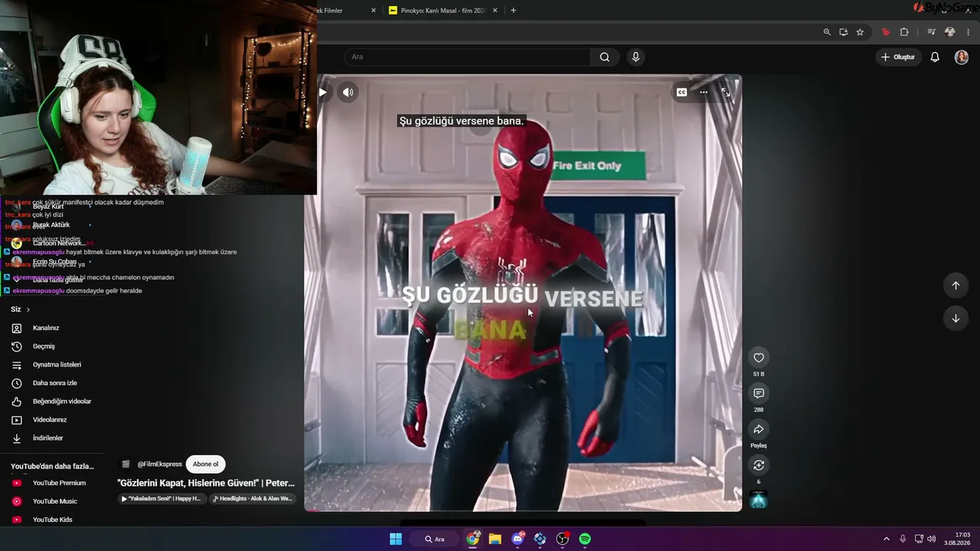This screenshot has width=980, height=551.
Task: Open Chrome media controls icon
Action: pyautogui.click(x=931, y=32)
